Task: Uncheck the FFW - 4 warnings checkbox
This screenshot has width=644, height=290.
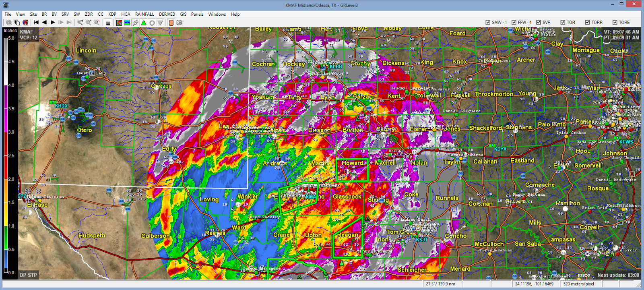Action: click(x=514, y=23)
